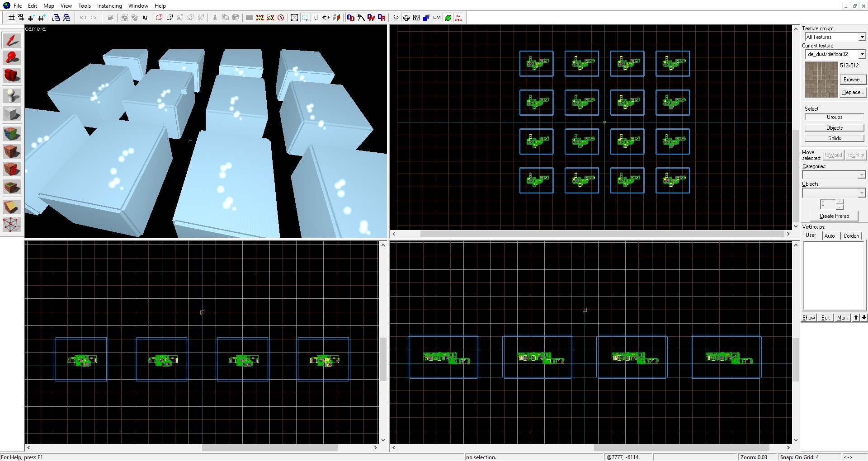Image resolution: width=868 pixels, height=461 pixels.
Task: Expand the Categories combo box
Action: 834,175
